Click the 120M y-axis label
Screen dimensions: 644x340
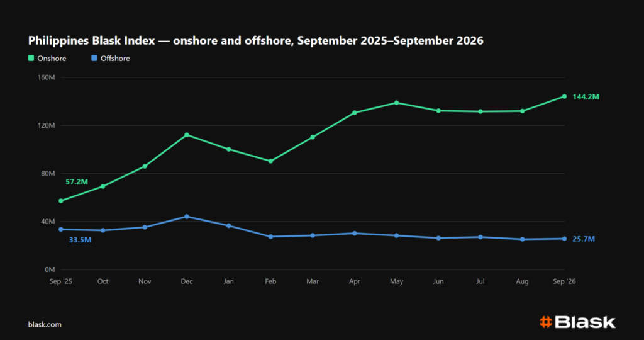coord(46,125)
